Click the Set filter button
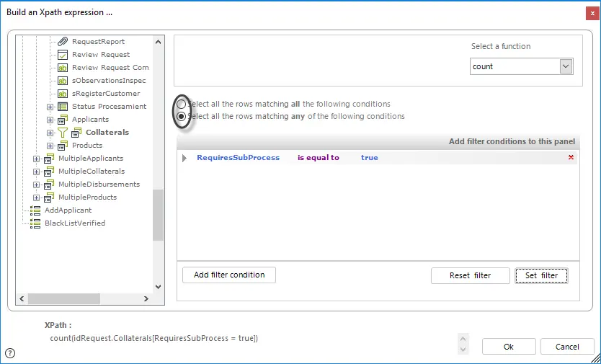The width and height of the screenshot is (601, 364). point(541,275)
